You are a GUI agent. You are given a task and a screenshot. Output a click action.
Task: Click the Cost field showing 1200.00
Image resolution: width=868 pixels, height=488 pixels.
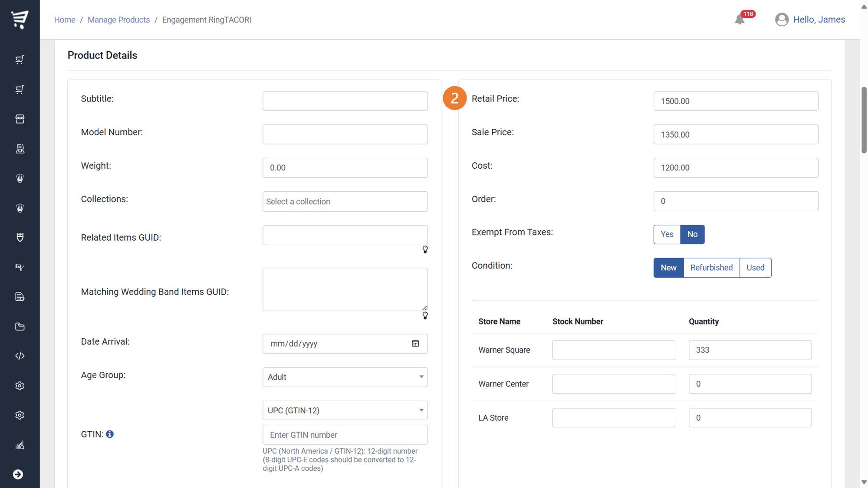pyautogui.click(x=736, y=167)
